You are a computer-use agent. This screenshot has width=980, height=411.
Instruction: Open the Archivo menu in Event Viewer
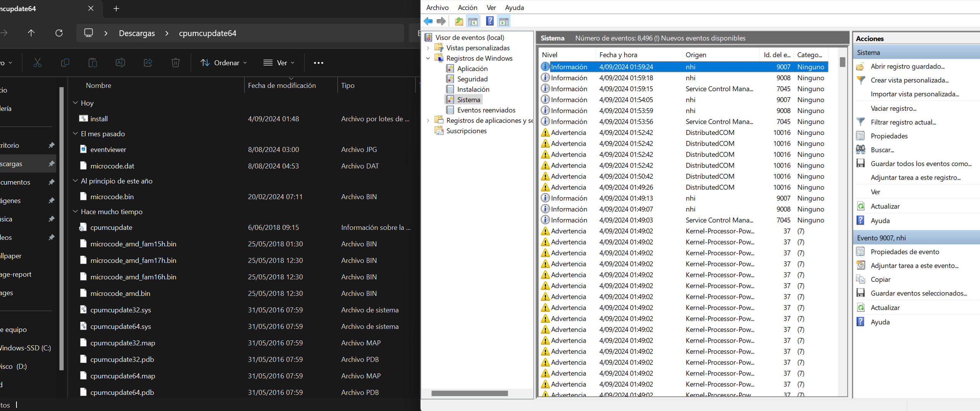pos(437,7)
